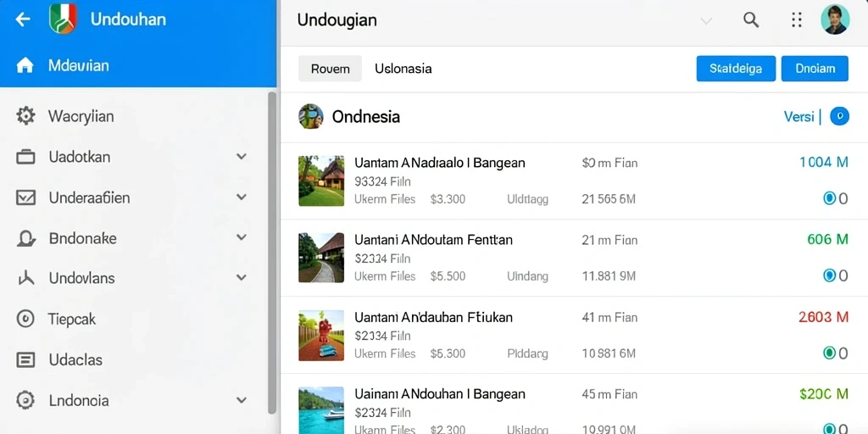Expand the Underaafiien sidebar section
Screen dimensions: 868x434
pyautogui.click(x=242, y=197)
